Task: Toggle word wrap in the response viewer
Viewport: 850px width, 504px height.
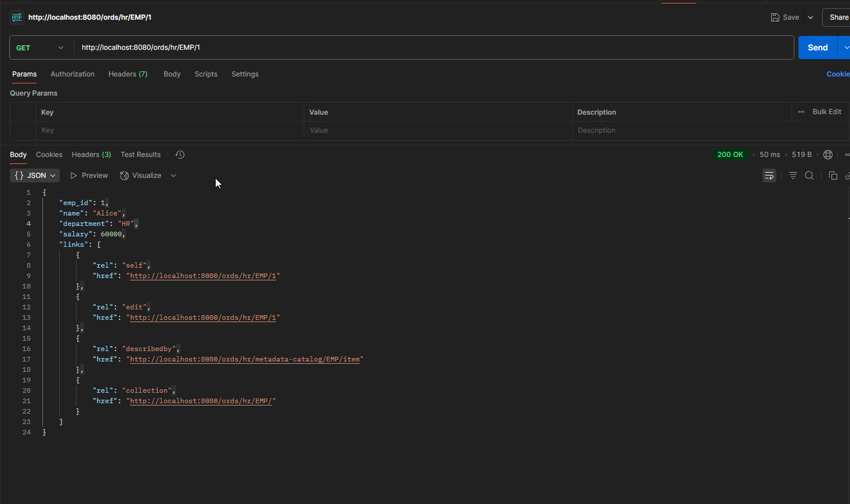Action: pyautogui.click(x=769, y=176)
